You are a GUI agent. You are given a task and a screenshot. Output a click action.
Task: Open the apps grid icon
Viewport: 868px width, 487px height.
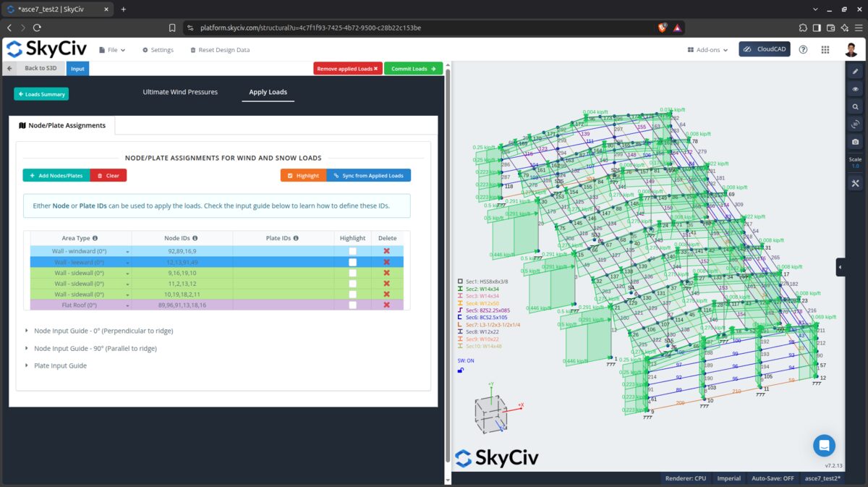tap(825, 50)
